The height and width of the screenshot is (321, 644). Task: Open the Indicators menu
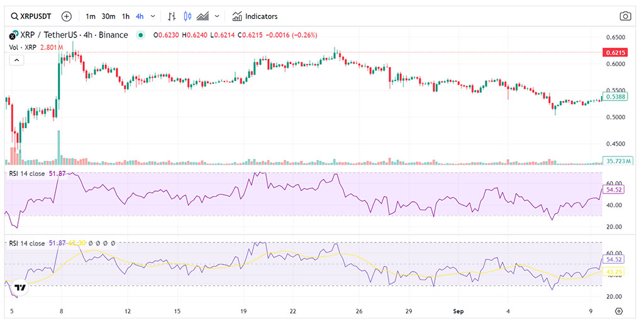pos(255,16)
